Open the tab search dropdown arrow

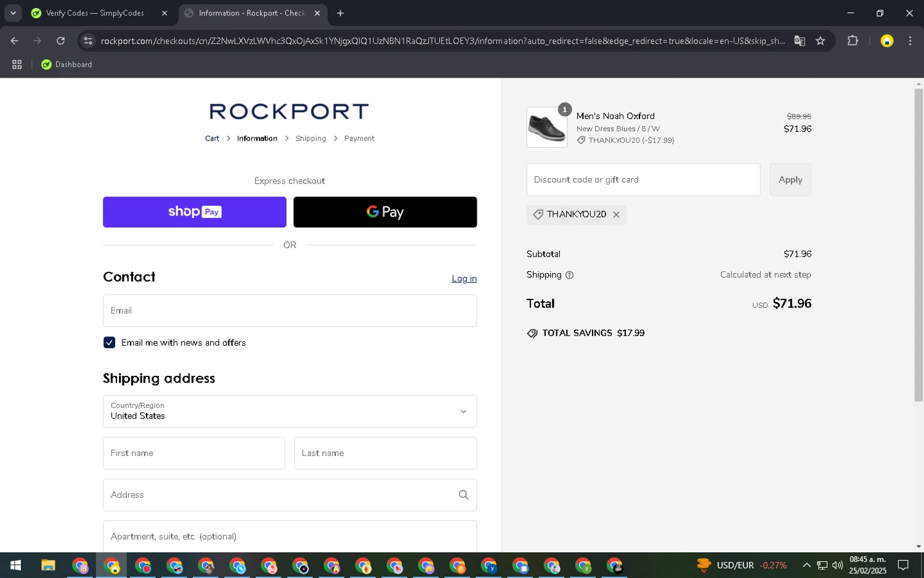pos(13,13)
